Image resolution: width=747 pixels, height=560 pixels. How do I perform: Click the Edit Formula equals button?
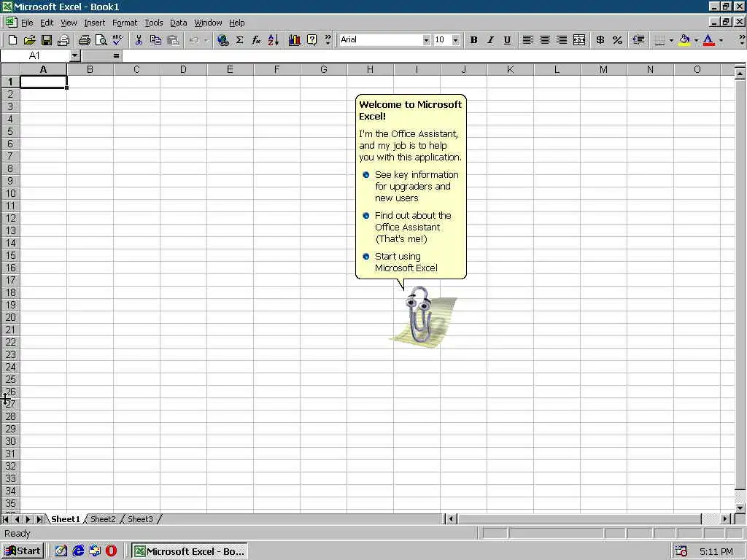pos(116,55)
